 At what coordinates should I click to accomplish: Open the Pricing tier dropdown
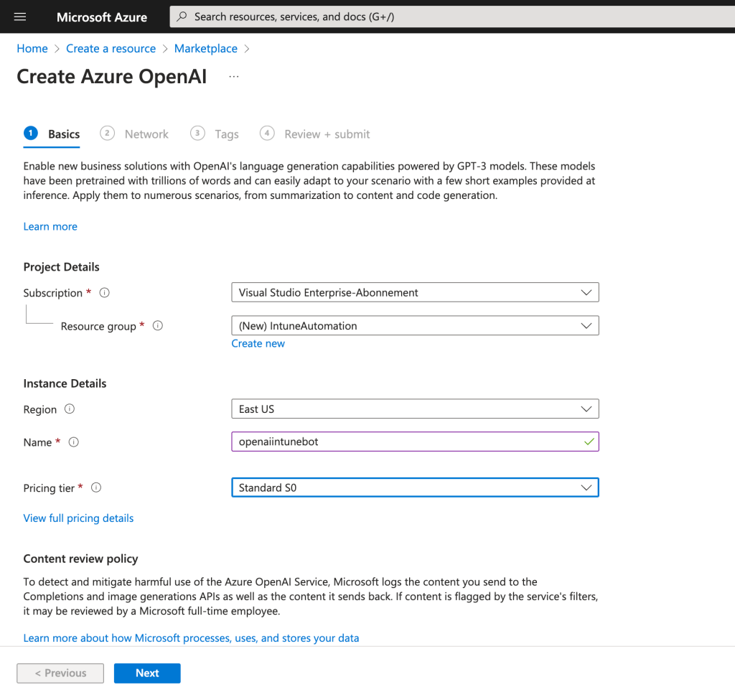(415, 488)
